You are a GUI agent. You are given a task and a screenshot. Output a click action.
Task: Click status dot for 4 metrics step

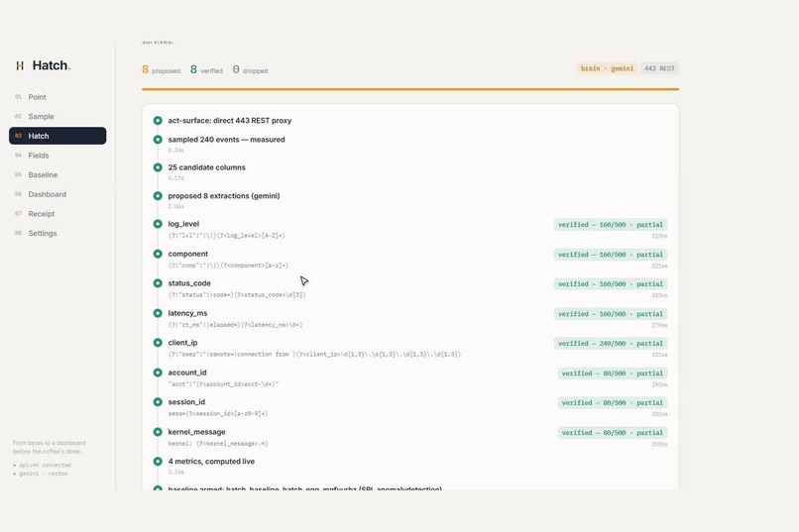pos(158,462)
